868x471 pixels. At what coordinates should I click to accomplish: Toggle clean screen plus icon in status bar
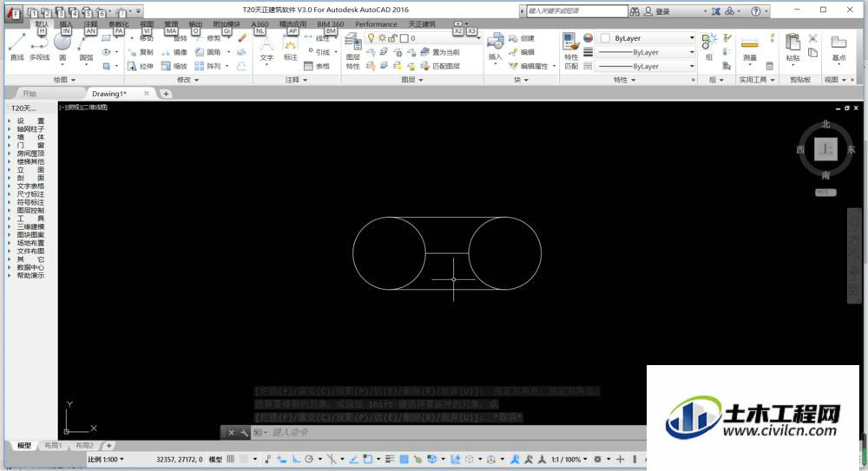click(x=620, y=459)
